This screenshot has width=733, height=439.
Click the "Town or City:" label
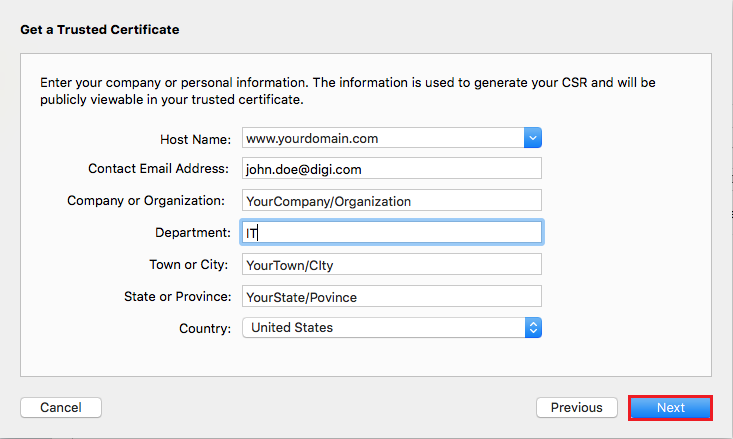point(189,264)
